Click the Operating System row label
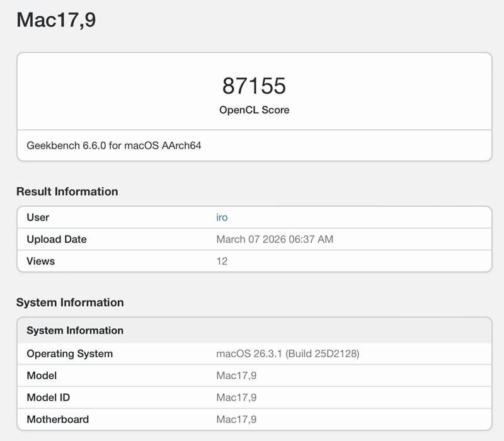 [69, 353]
